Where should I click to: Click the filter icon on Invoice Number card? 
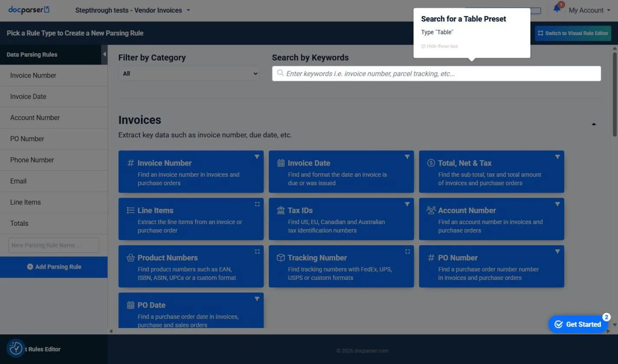pos(257,157)
